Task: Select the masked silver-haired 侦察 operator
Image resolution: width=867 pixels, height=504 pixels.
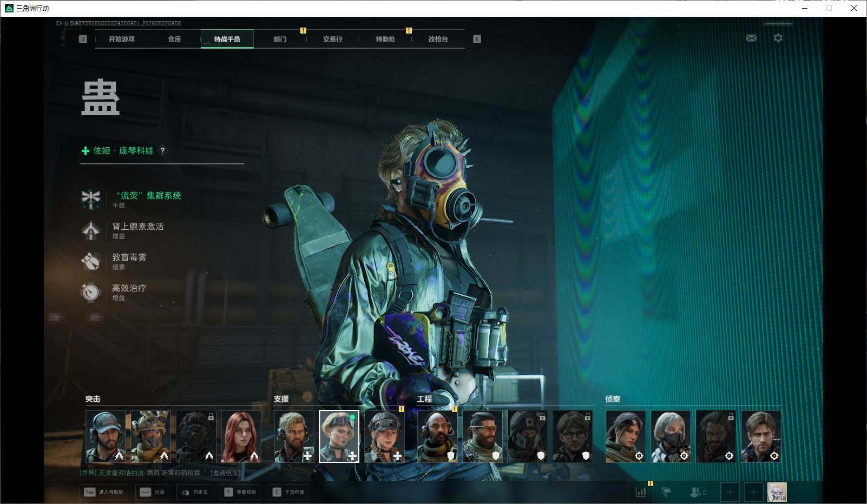Action: tap(671, 436)
